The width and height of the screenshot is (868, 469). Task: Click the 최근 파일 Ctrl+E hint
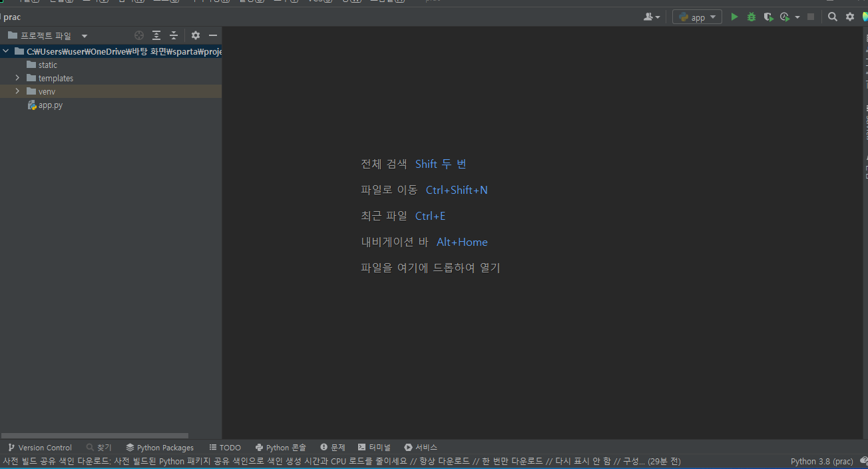coord(403,216)
